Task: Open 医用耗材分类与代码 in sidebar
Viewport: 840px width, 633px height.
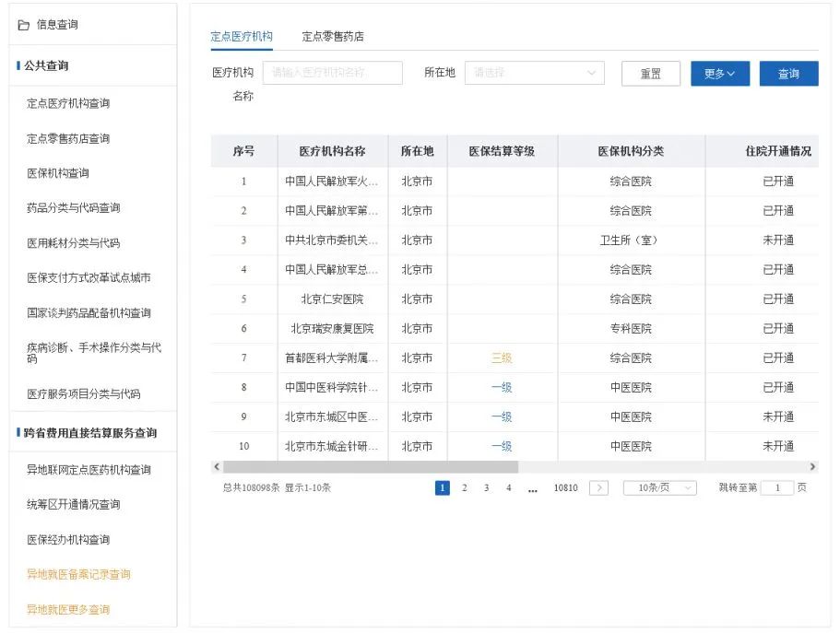Action: click(x=74, y=243)
